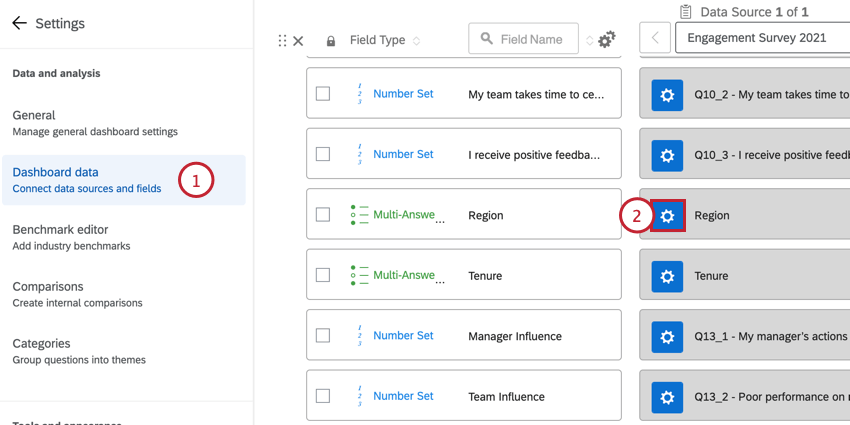Open the gear settings for the Region field
This screenshot has height=425, width=850.
tap(668, 215)
